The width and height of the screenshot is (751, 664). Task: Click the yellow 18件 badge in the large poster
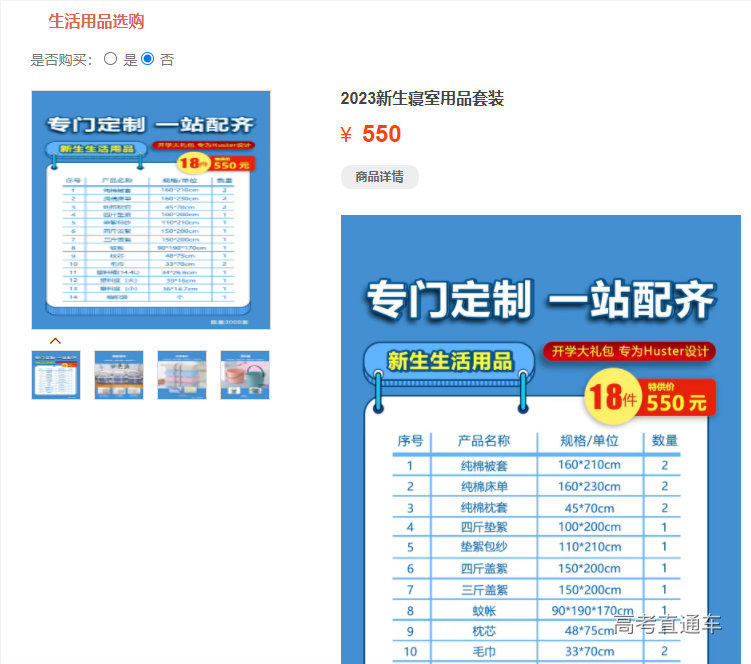(x=611, y=397)
